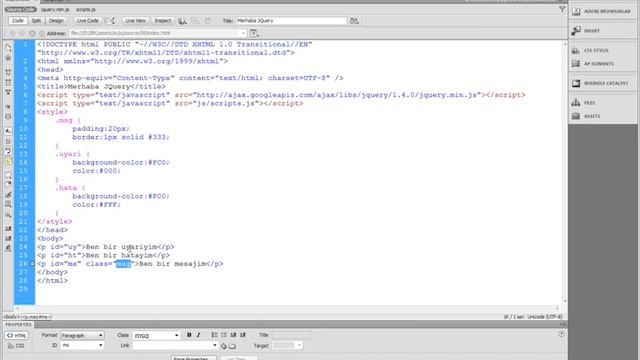Click the Apply Comment icon
Image resolution: width=640 pixels, height=360 pixels.
click(8, 175)
